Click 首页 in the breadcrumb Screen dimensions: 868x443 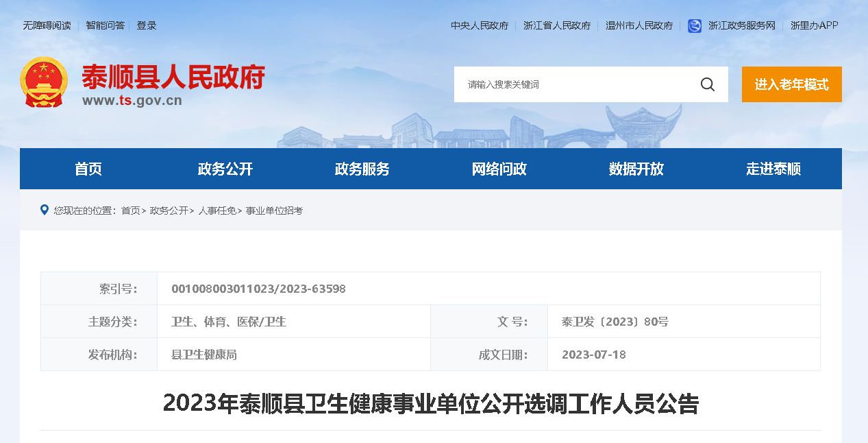tap(130, 211)
